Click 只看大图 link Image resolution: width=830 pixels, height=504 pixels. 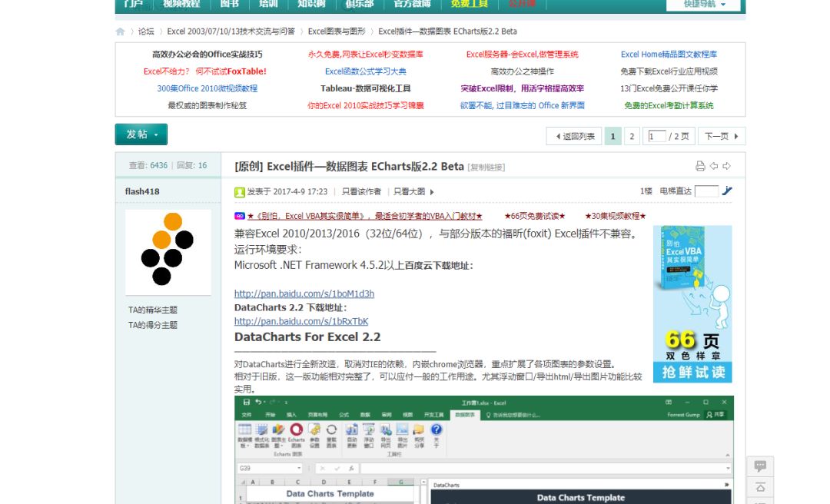pyautogui.click(x=409, y=191)
